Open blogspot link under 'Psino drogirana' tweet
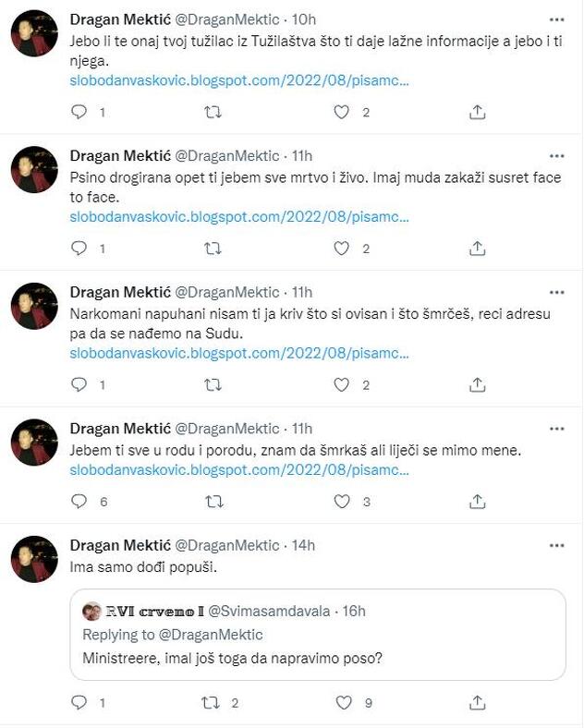The height and width of the screenshot is (728, 584). (x=238, y=216)
